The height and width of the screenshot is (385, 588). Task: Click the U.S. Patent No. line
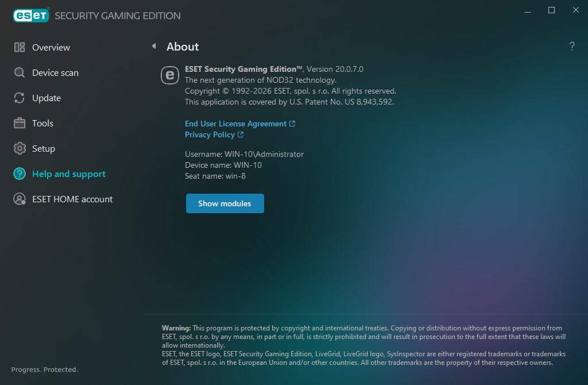(x=289, y=102)
